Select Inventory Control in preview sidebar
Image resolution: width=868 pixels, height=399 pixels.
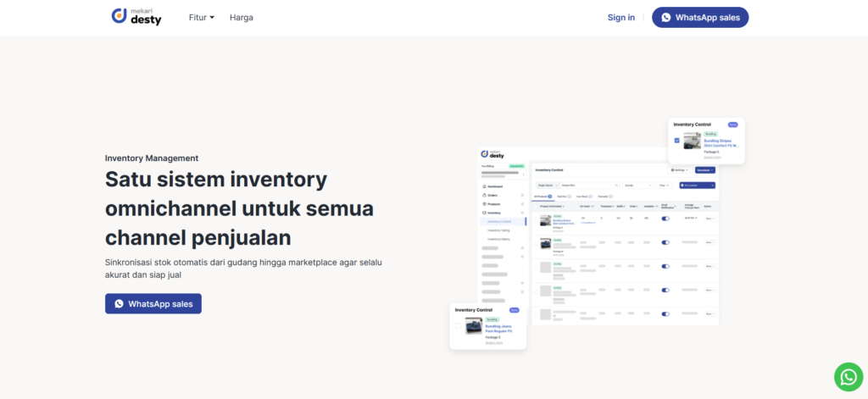(x=504, y=221)
